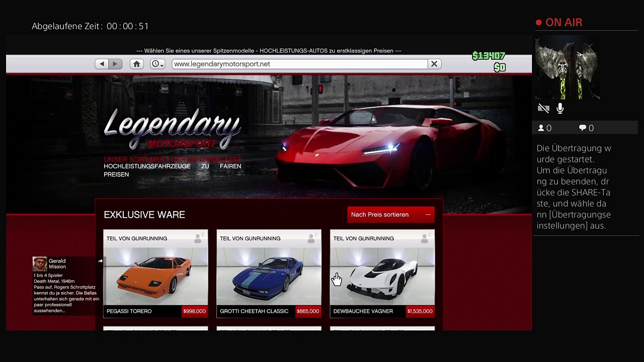Viewport: 644px width, 362px height.
Task: Open Gerald's mission notification avatar
Action: pos(40,264)
